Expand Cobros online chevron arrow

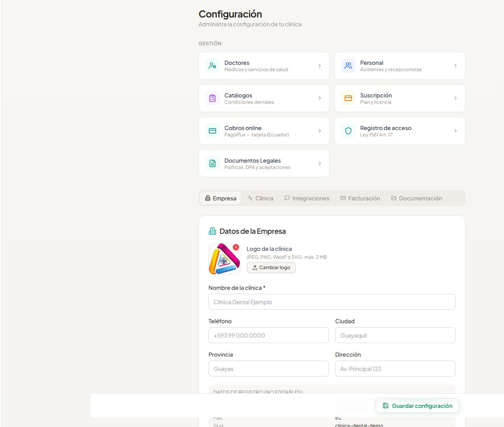320,131
